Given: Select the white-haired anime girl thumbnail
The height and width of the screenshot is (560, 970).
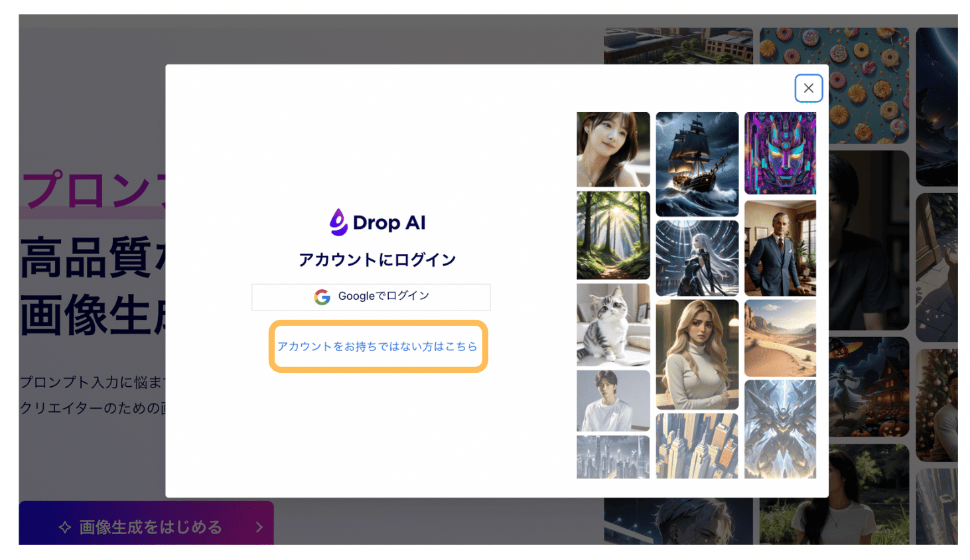Looking at the screenshot, I should click(x=697, y=258).
